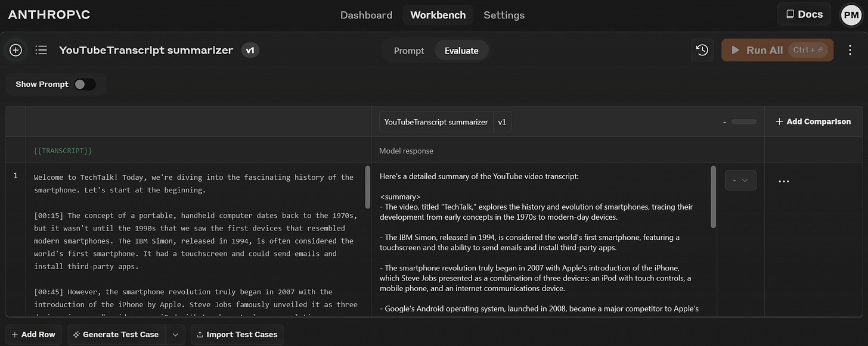Open the version history clock icon
The height and width of the screenshot is (346, 868).
[702, 50]
